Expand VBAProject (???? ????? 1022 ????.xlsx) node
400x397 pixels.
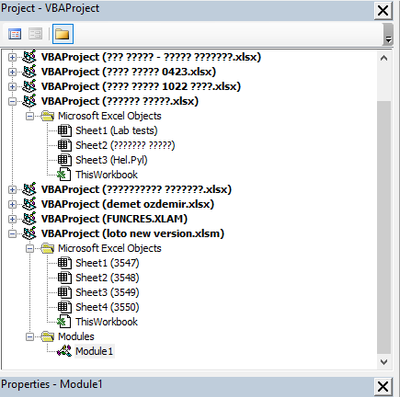coord(12,86)
